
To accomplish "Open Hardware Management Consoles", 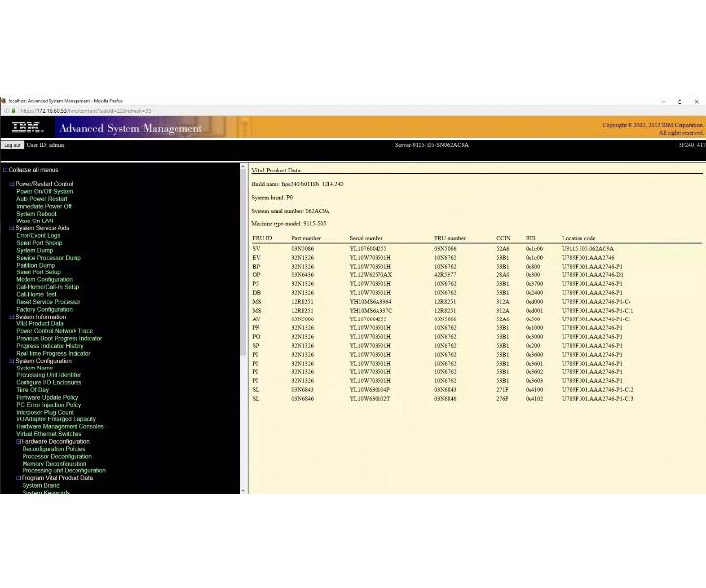I will 60,427.
